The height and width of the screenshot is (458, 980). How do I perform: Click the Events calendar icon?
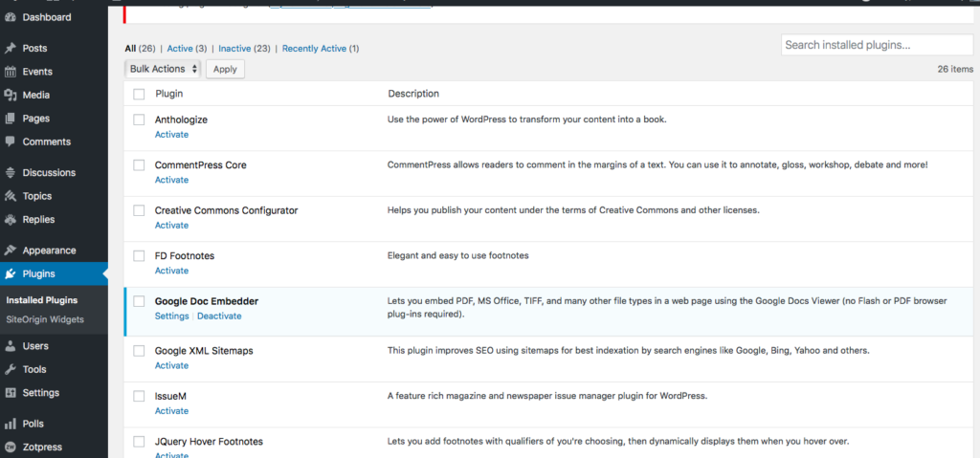11,72
